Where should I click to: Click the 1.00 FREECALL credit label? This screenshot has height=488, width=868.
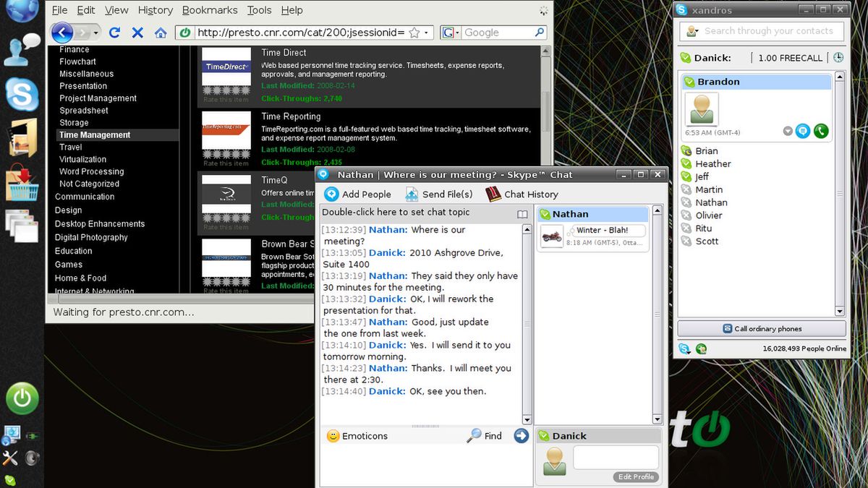tap(790, 58)
